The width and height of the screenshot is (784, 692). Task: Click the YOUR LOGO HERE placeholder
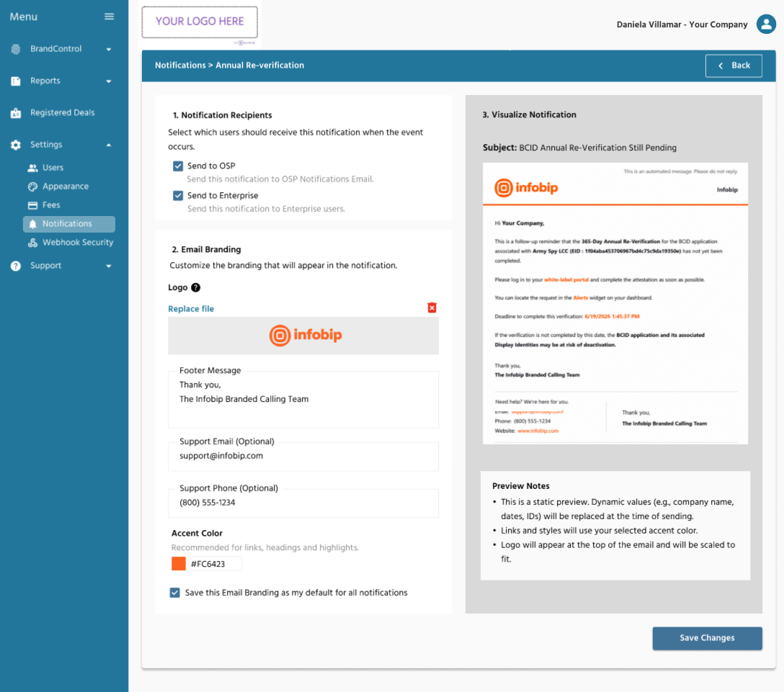point(200,22)
